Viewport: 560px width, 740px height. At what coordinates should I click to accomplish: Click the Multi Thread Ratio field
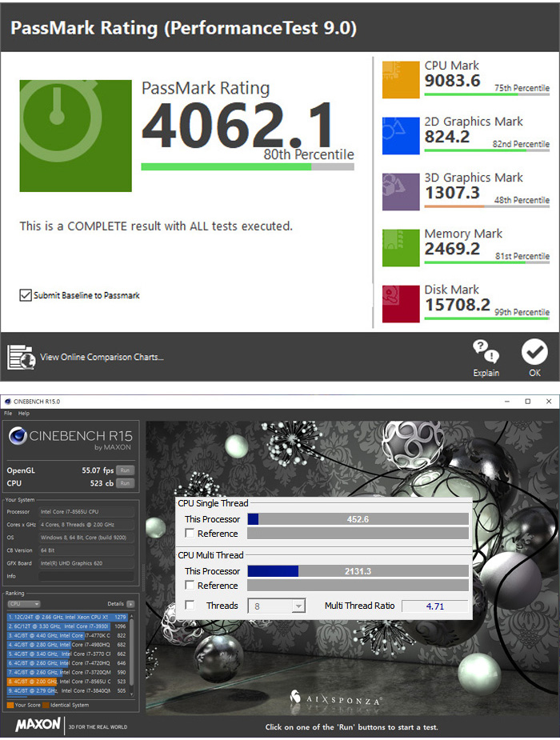tap(435, 606)
